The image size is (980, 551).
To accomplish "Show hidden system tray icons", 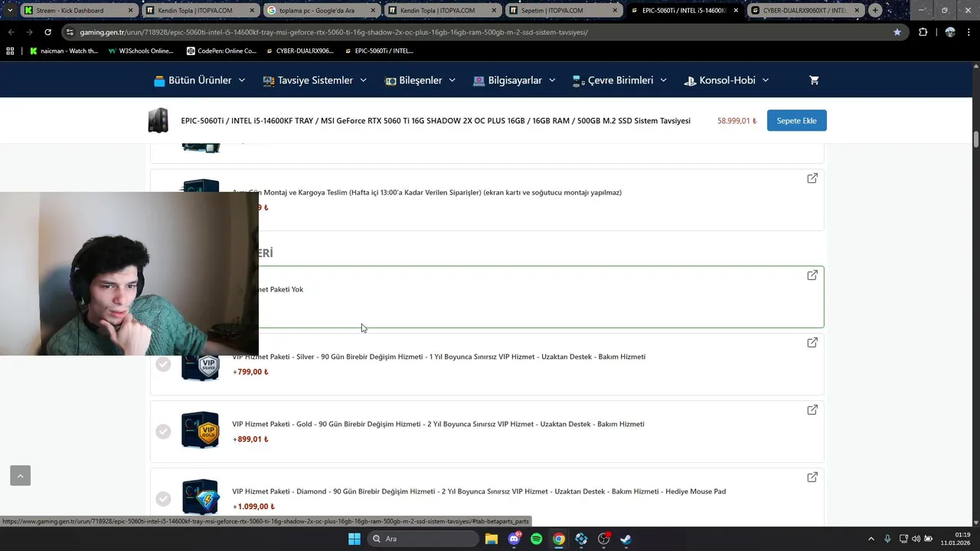I will pos(871,539).
